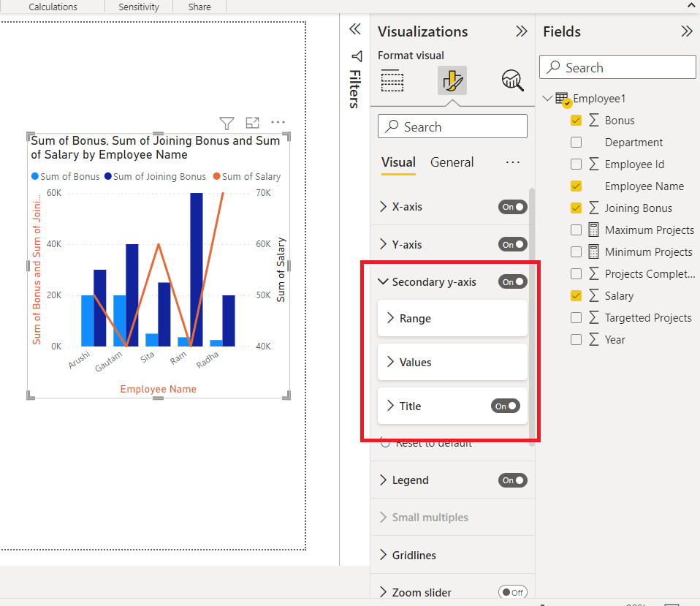Expand the Filters pane with left arrows
Image resolution: width=700 pixels, height=606 pixels.
coord(355,29)
